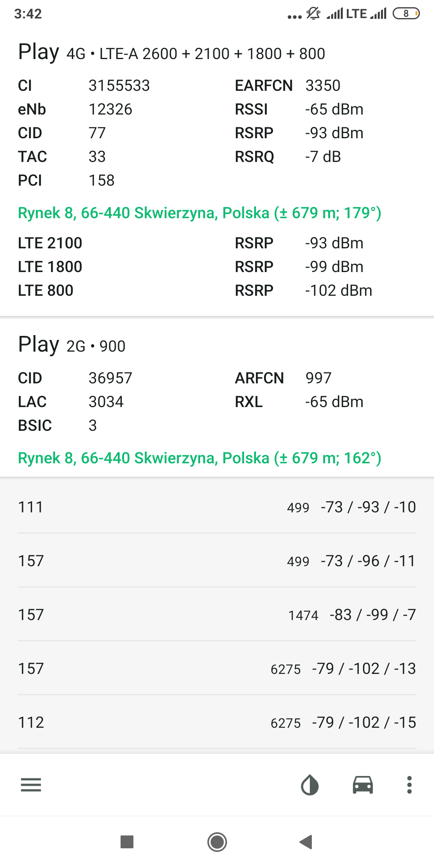
Task: Open the hamburger menu
Action: 31,784
